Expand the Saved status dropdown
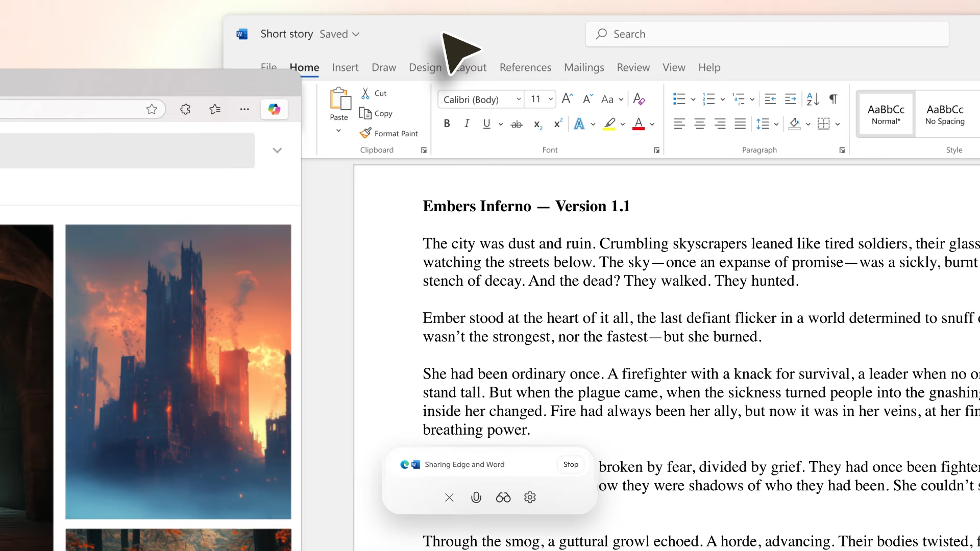Screen dimensions: 980x551 356,34
